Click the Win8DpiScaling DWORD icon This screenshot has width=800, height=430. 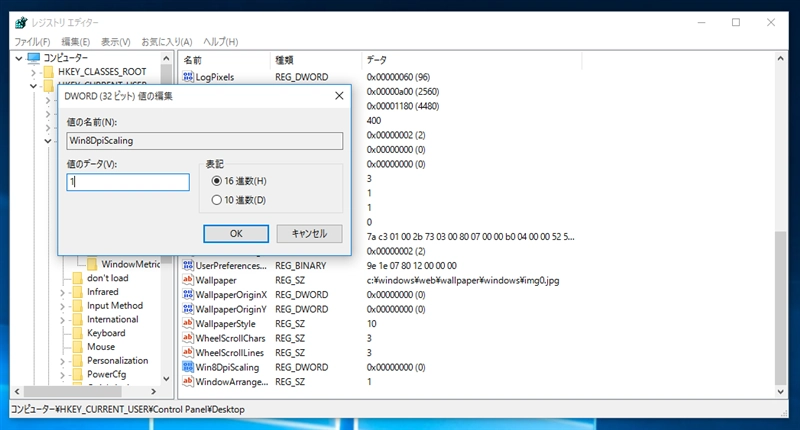coord(188,367)
